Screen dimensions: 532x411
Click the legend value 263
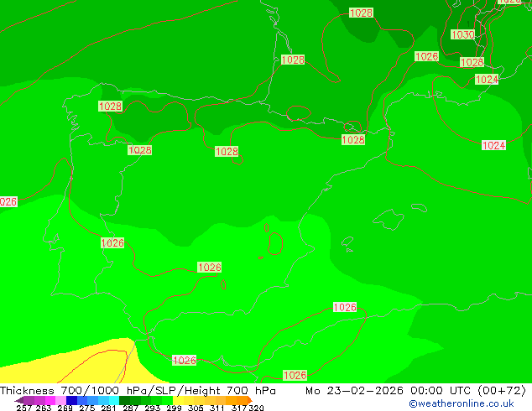click(44, 408)
